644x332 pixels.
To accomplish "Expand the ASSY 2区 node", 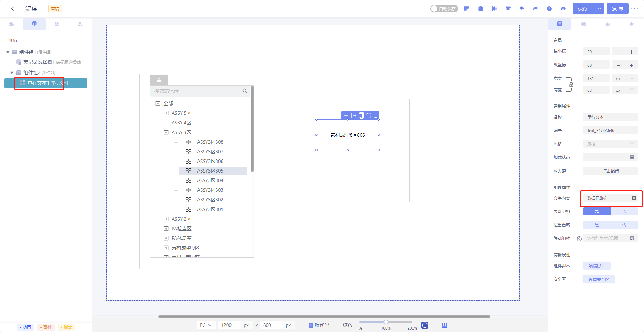I will coord(166,219).
